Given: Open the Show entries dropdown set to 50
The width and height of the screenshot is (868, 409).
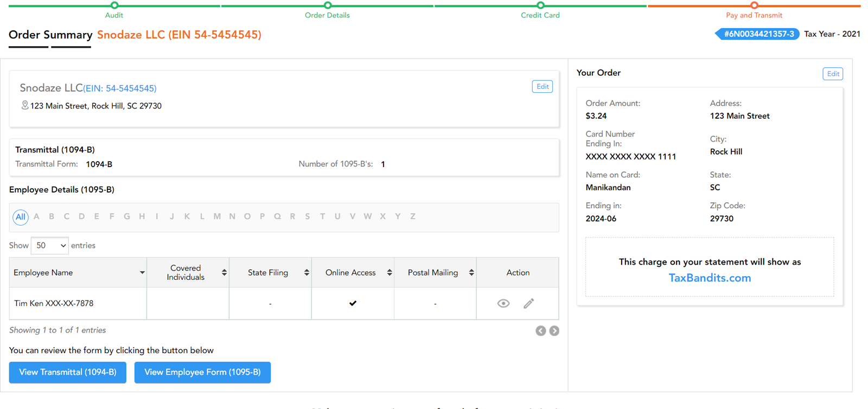Looking at the screenshot, I should 49,246.
